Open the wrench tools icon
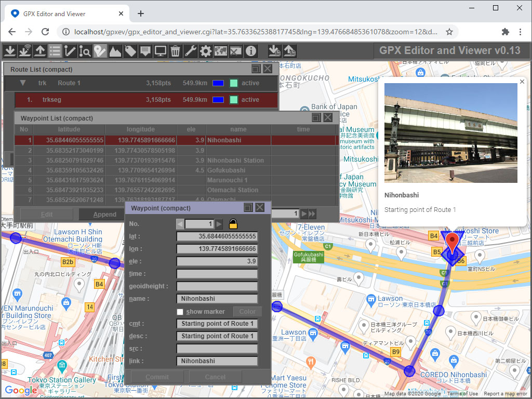 coord(191,51)
